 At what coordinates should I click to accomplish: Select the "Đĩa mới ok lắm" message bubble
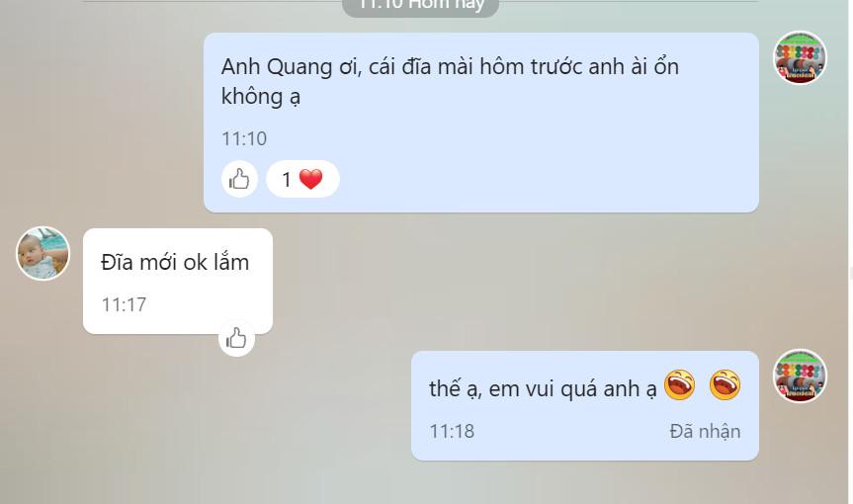(x=178, y=281)
